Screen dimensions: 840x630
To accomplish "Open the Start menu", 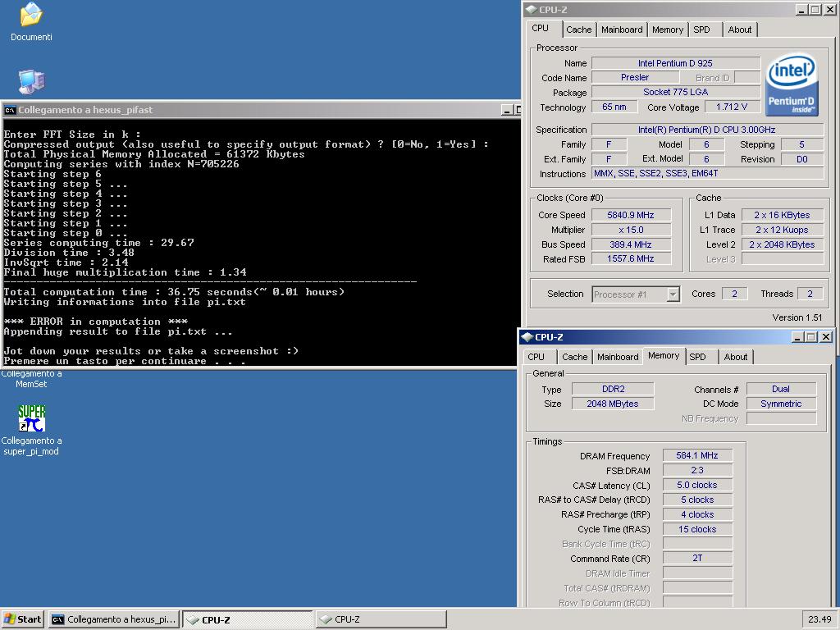I will (22, 619).
